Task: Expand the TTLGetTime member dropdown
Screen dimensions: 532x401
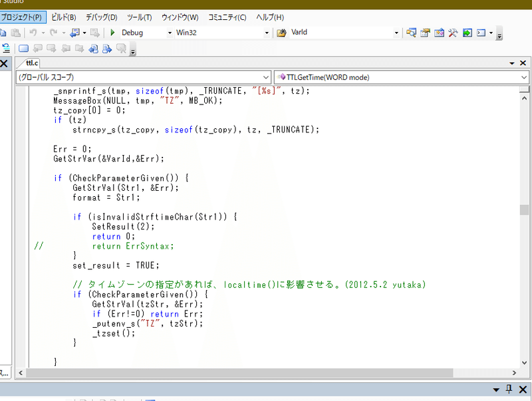Action: (x=524, y=77)
